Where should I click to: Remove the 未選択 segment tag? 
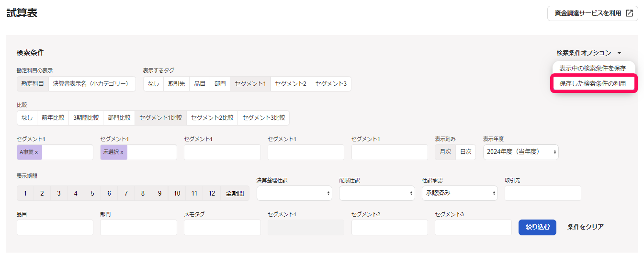point(122,152)
